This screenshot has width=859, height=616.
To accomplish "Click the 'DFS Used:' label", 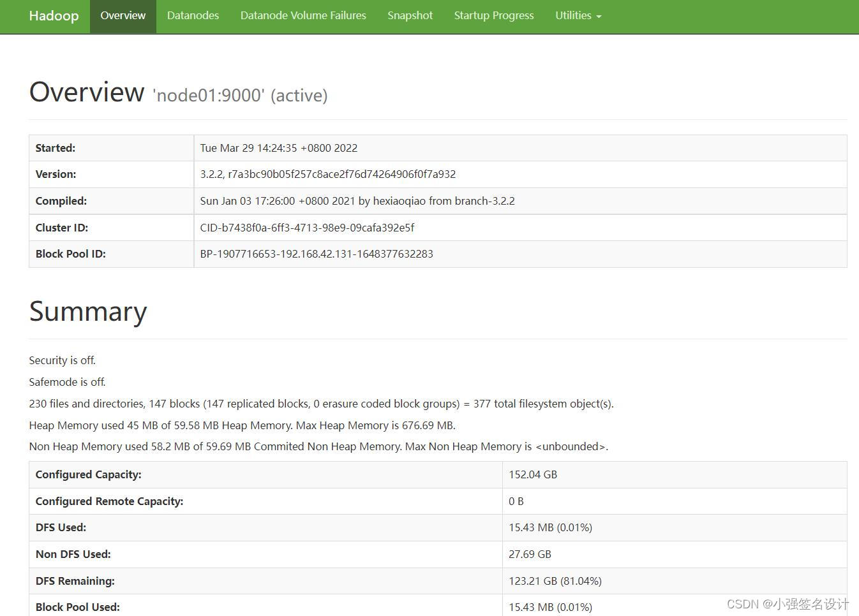I will click(x=61, y=527).
